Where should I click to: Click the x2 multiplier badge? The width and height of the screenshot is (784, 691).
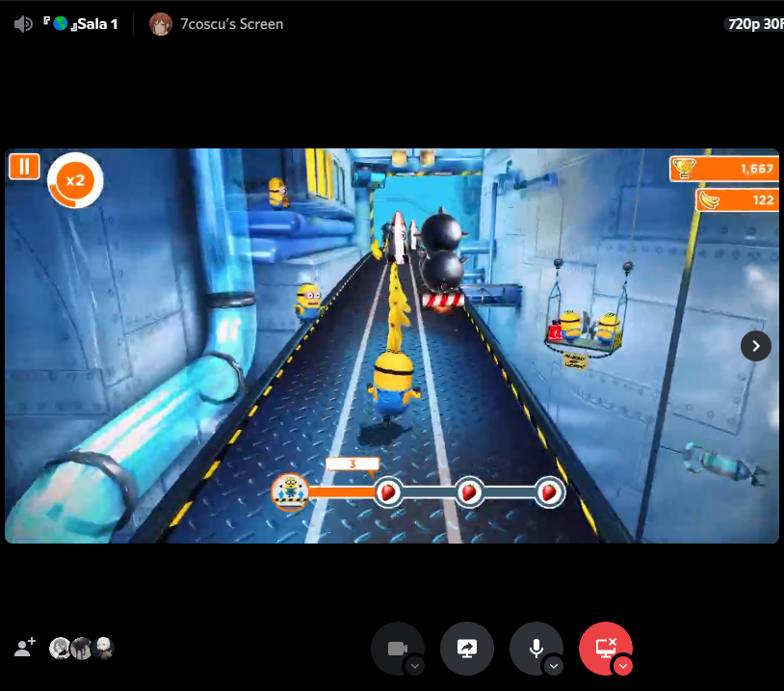pyautogui.click(x=75, y=180)
